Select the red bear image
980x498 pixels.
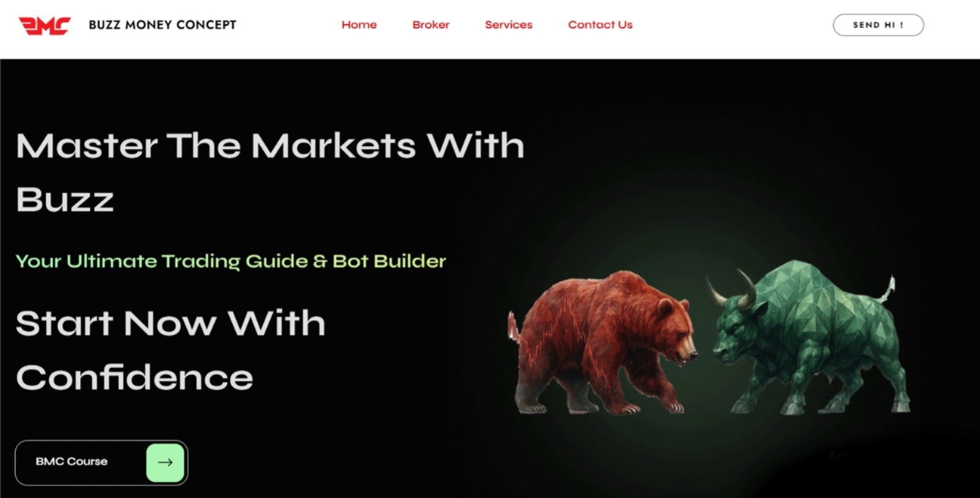[603, 343]
